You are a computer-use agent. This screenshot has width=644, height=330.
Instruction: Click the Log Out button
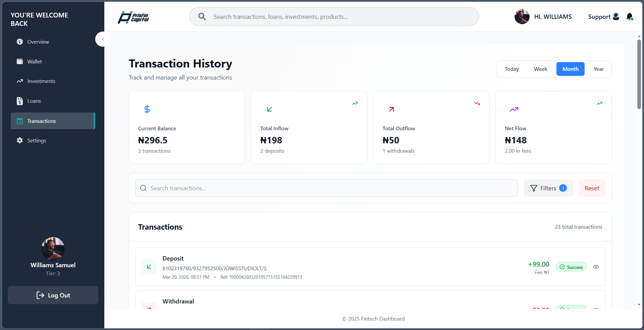pyautogui.click(x=53, y=295)
